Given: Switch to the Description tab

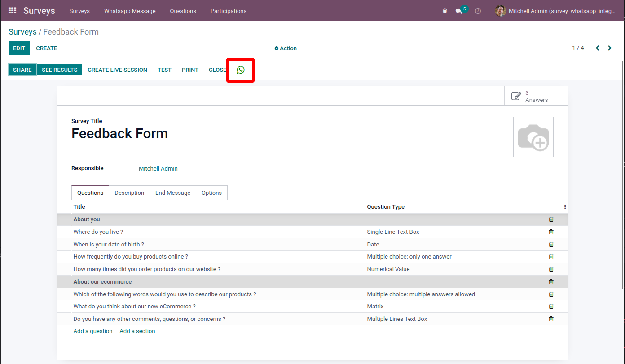Looking at the screenshot, I should [129, 193].
